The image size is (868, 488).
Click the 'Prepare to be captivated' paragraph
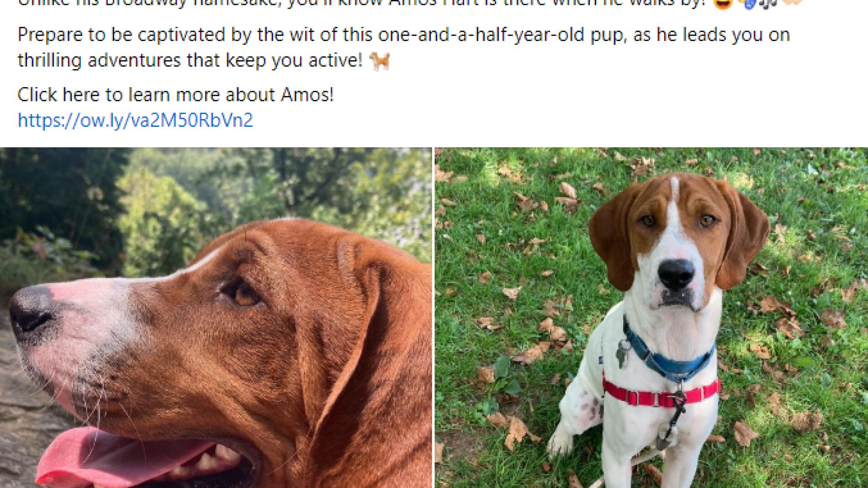[x=404, y=47]
